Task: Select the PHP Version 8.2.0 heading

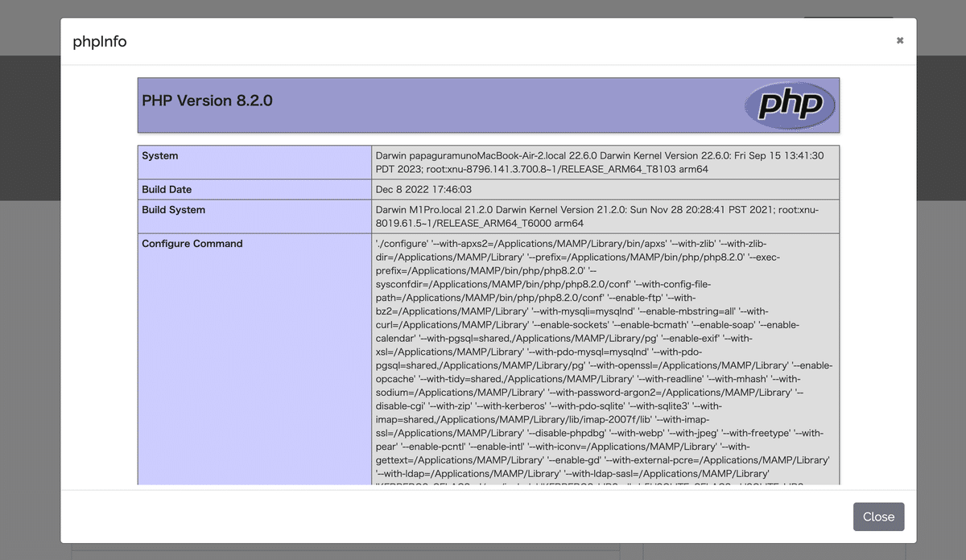Action: pos(207,101)
